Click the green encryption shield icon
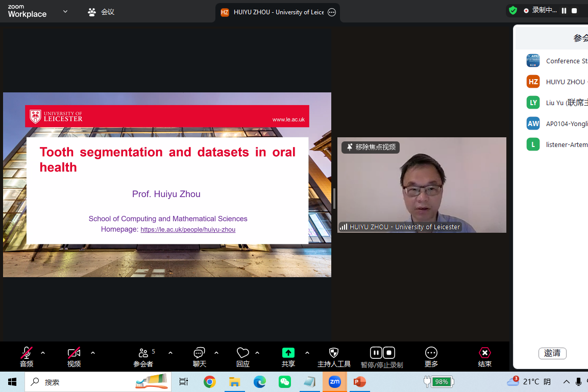The width and height of the screenshot is (588, 392). click(513, 10)
